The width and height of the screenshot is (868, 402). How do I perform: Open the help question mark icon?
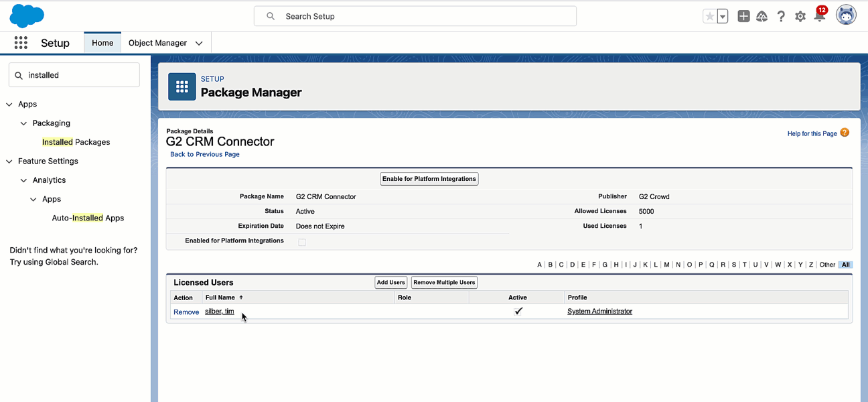pyautogui.click(x=781, y=16)
